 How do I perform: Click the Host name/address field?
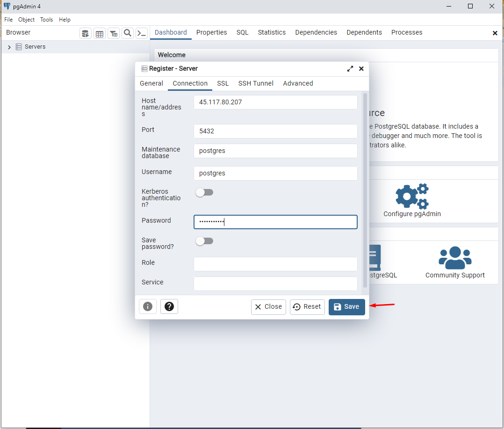click(275, 102)
